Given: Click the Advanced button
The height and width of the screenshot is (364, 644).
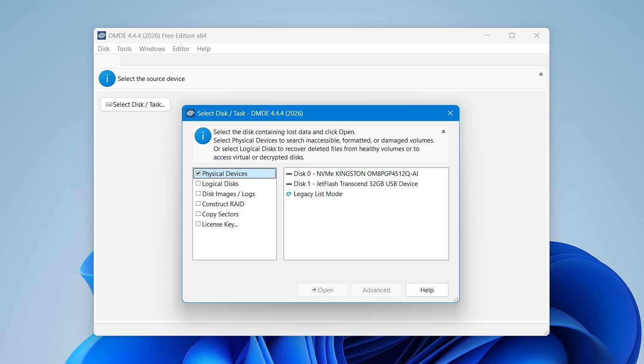Looking at the screenshot, I should pyautogui.click(x=376, y=290).
